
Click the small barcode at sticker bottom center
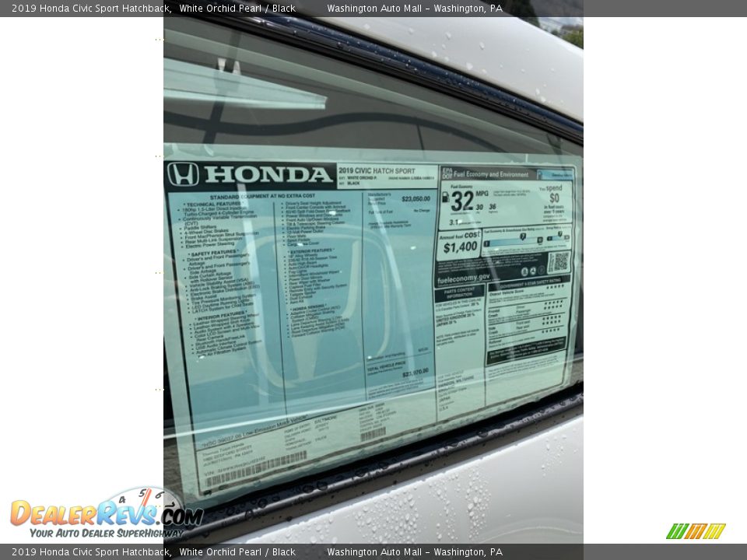pyautogui.click(x=373, y=434)
